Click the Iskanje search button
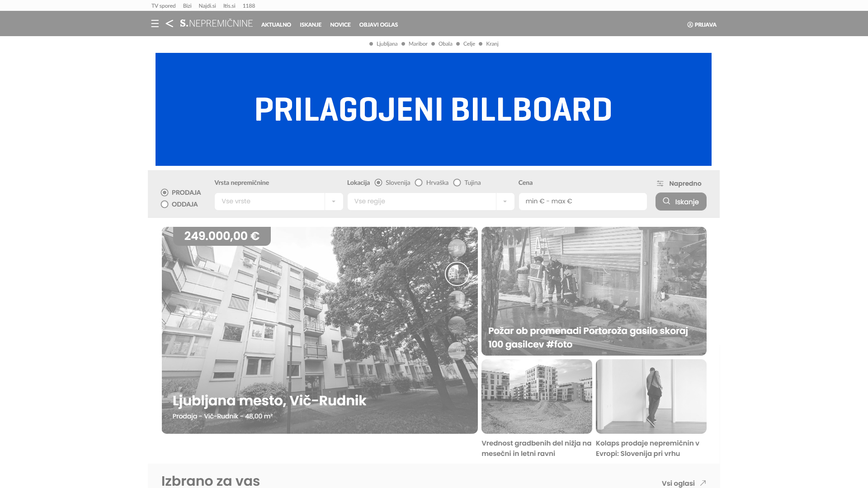This screenshot has height=488, width=868. point(681,202)
